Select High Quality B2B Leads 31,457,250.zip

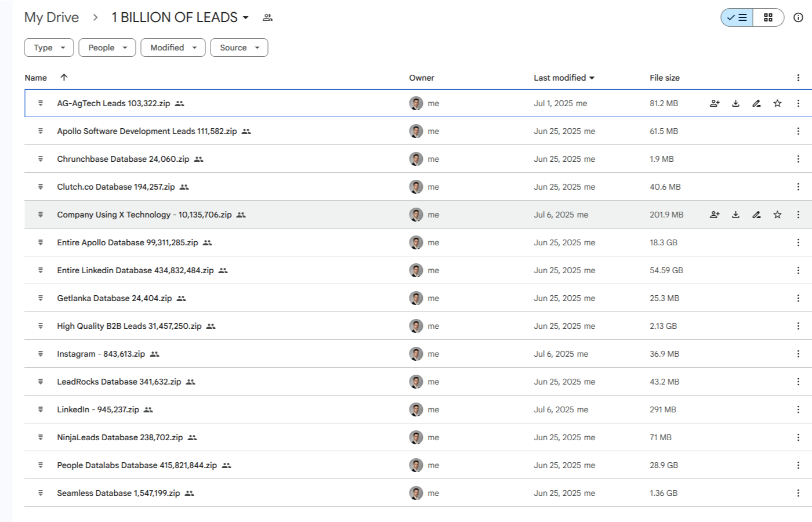point(129,326)
